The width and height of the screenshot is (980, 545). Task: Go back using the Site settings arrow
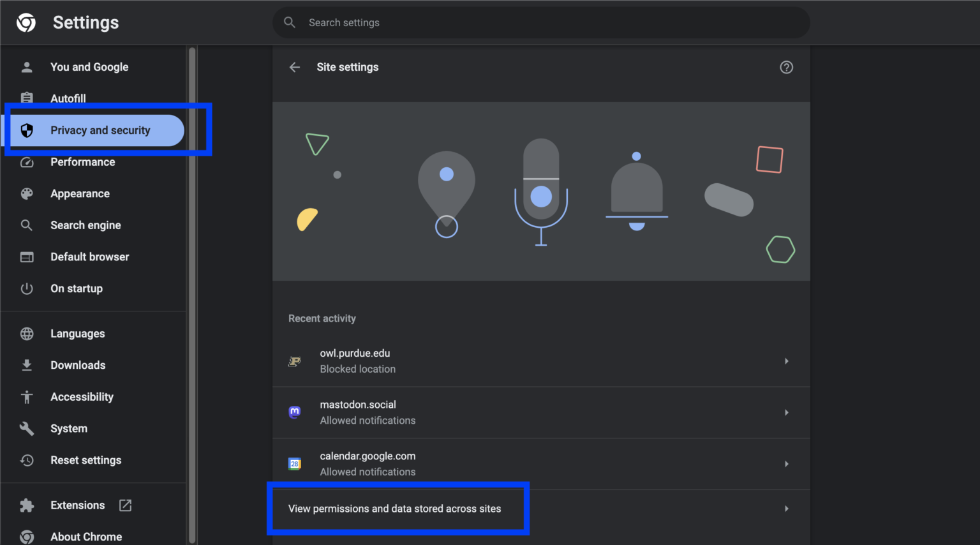(294, 67)
